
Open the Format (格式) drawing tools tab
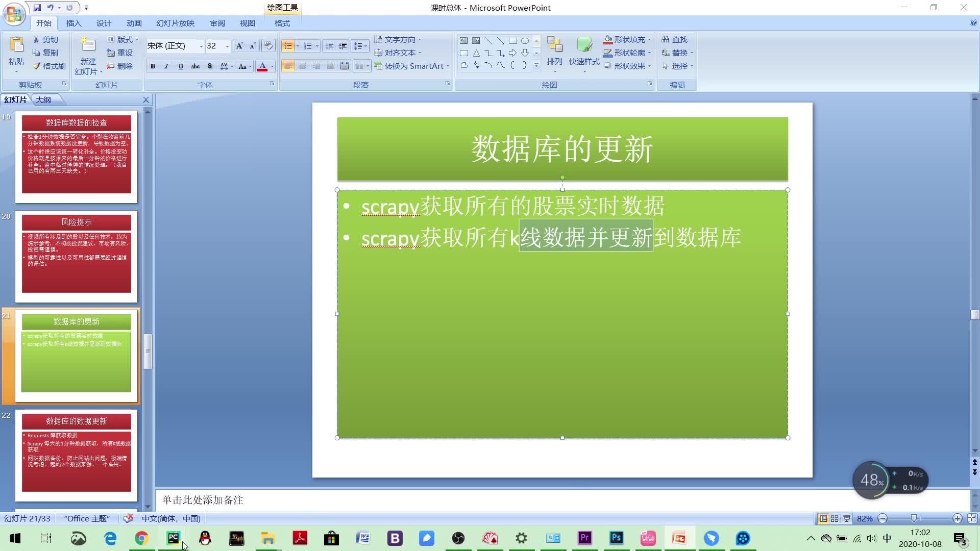(282, 23)
